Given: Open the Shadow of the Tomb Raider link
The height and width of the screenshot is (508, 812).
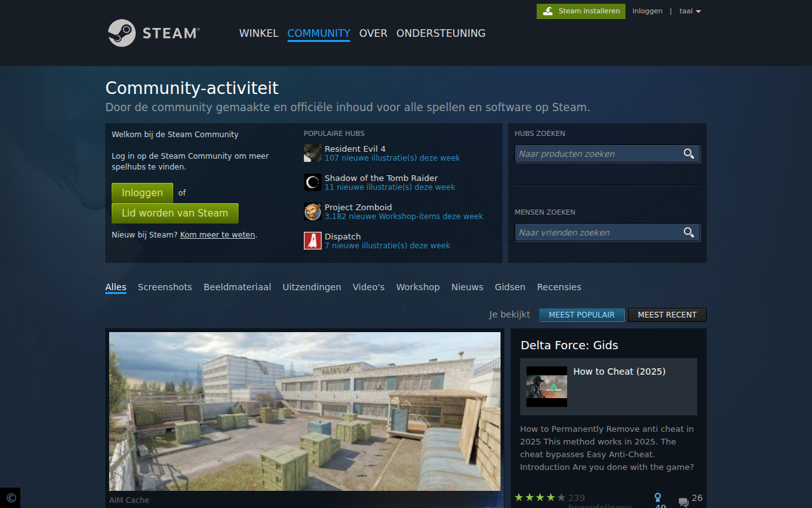Looking at the screenshot, I should 381,178.
